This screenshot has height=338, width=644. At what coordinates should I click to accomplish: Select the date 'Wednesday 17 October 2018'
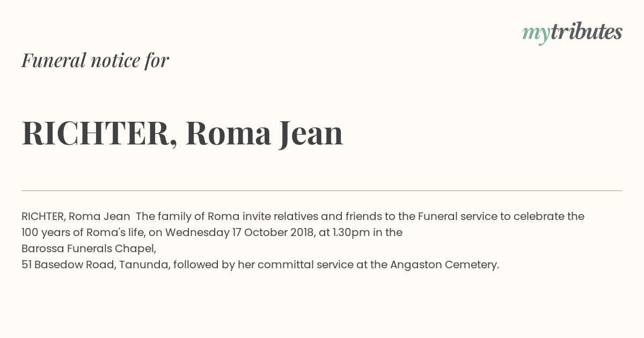tap(240, 233)
